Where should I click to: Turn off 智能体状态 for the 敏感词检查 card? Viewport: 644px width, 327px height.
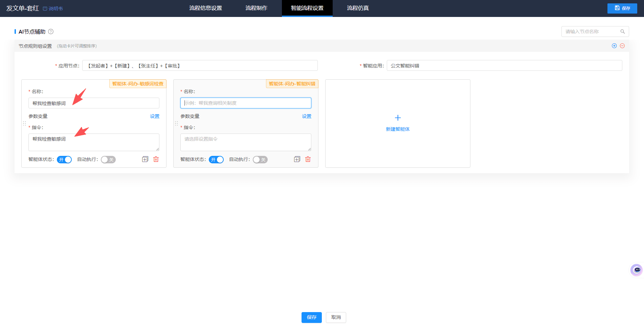pyautogui.click(x=64, y=160)
